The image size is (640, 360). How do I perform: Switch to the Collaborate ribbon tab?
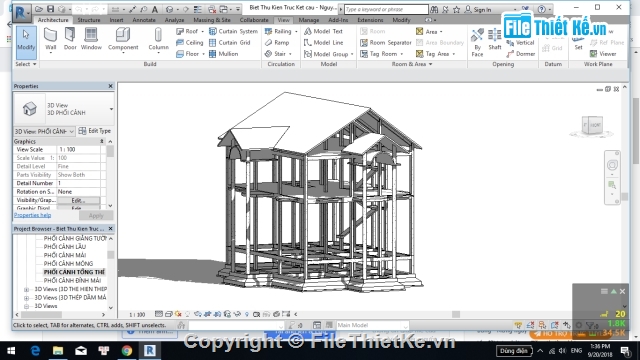pyautogui.click(x=254, y=20)
